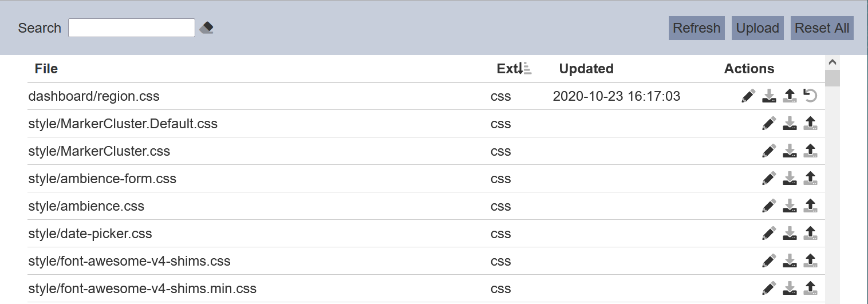Upload replacement for style/MarkerCluster.css
Screen dimensions: 868x304
(810, 151)
